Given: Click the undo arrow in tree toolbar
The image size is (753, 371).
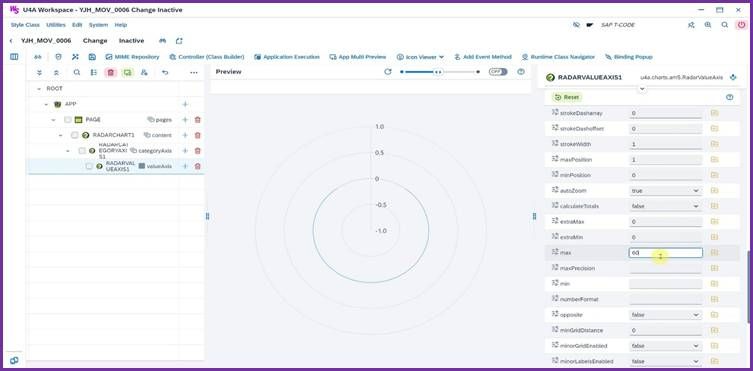Looking at the screenshot, I should 165,72.
